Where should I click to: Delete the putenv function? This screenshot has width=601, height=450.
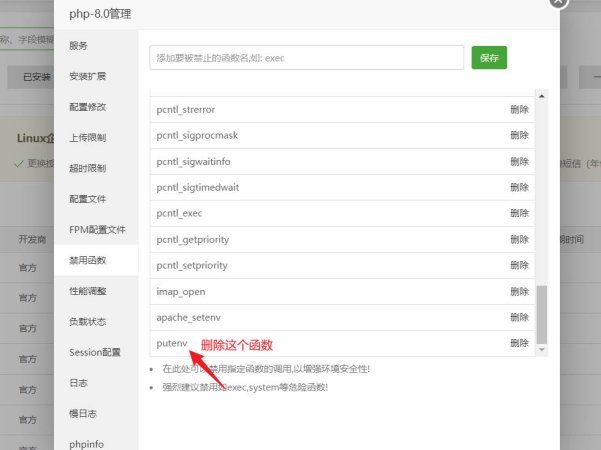coord(519,343)
